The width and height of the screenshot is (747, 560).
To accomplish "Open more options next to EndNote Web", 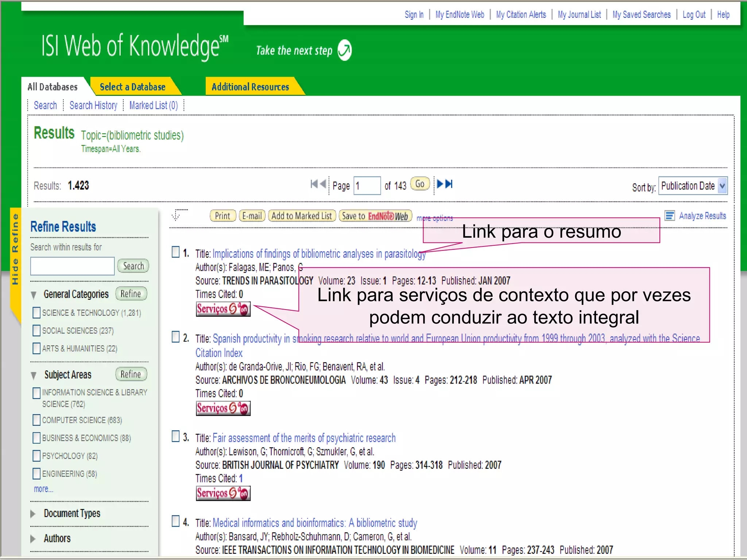I will coord(435,218).
